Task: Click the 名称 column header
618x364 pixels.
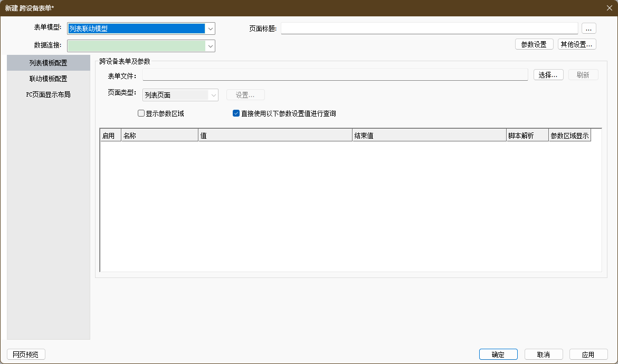Action: coord(159,136)
